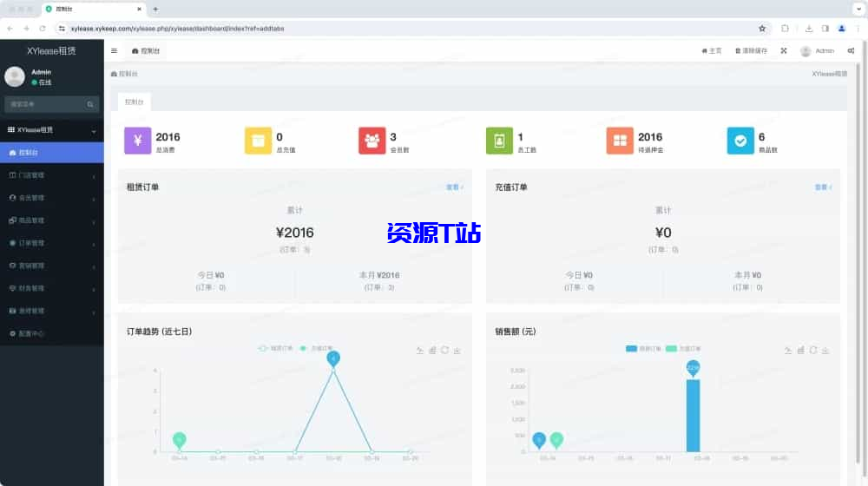Expand the 会员管理 sidebar menu
This screenshot has width=868, height=486.
(52, 198)
